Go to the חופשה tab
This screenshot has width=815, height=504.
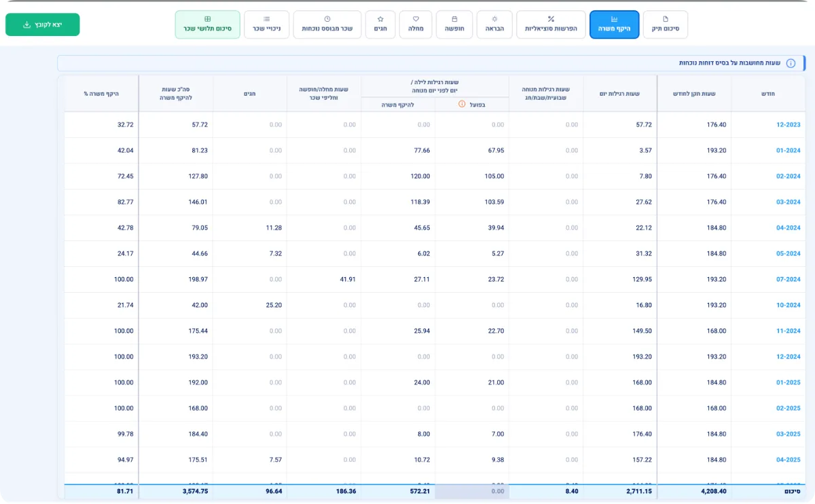(454, 24)
